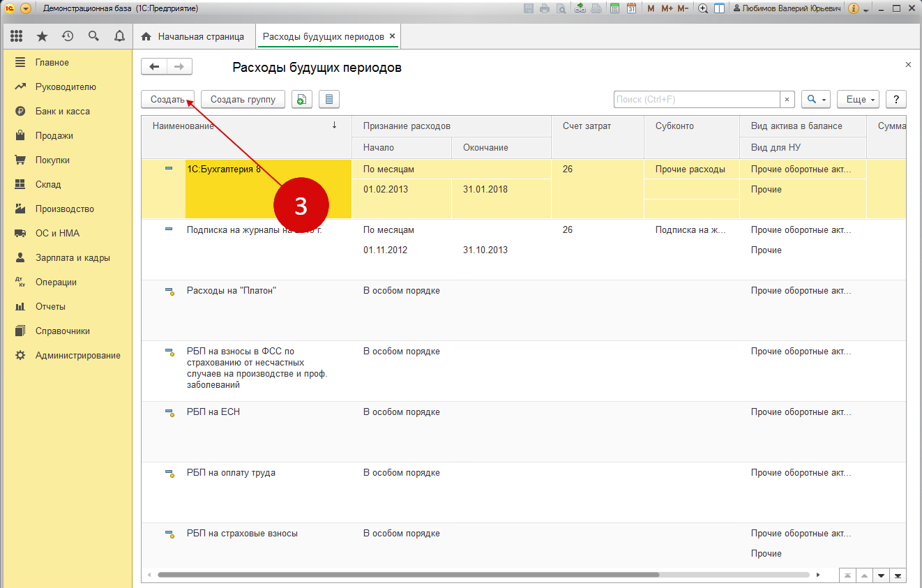Select the Расходы на "Платон" row
Viewport: 922px width, 588px height.
pyautogui.click(x=524, y=310)
